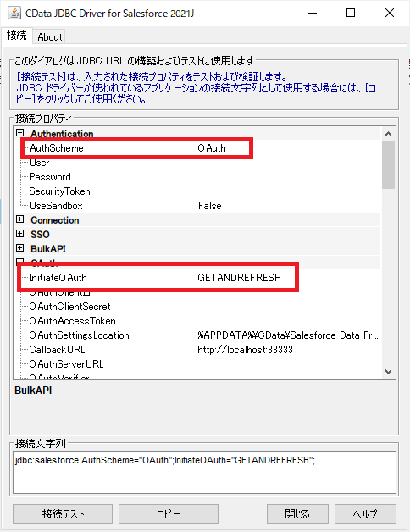Image resolution: width=410 pixels, height=532 pixels.
Task: Click the GETANDREFRESH value
Action: pos(239,278)
